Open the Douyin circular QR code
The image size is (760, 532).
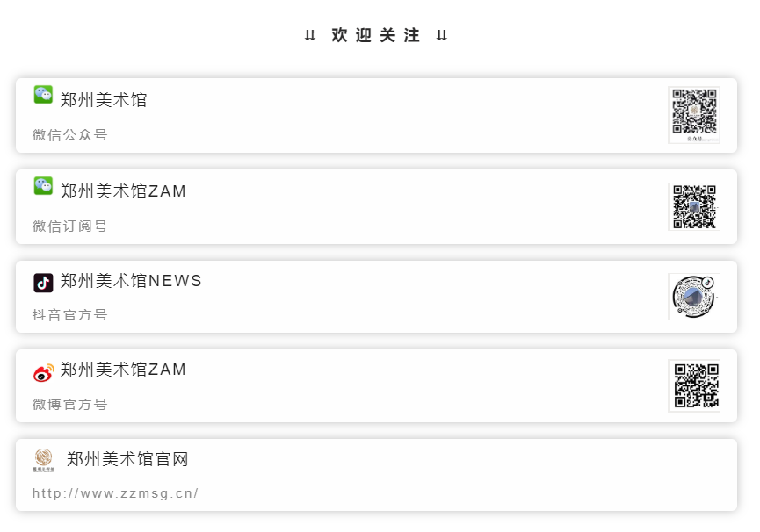[693, 297]
